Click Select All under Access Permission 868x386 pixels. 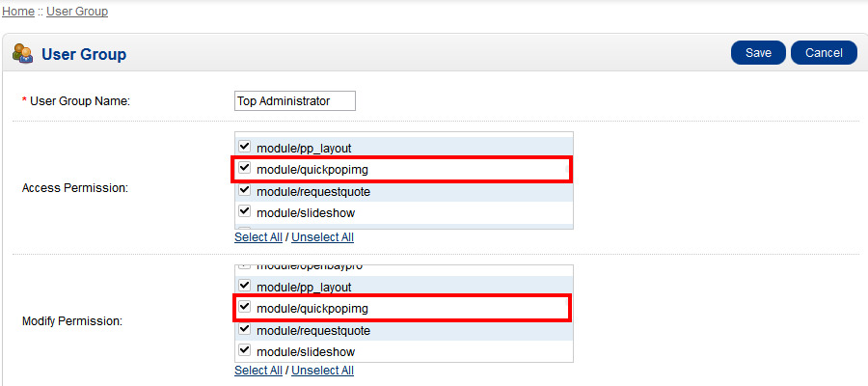(x=258, y=237)
